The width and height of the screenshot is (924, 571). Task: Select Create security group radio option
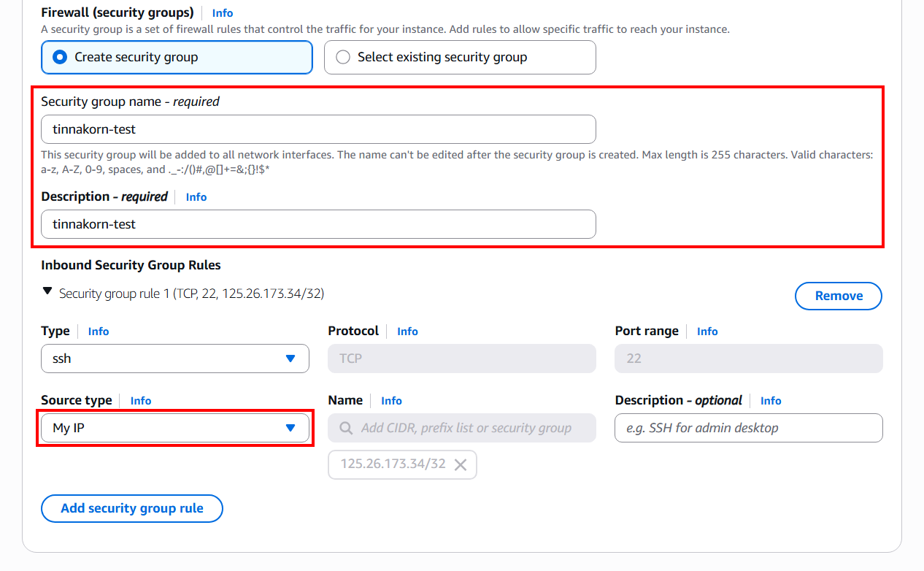pyautogui.click(x=61, y=57)
